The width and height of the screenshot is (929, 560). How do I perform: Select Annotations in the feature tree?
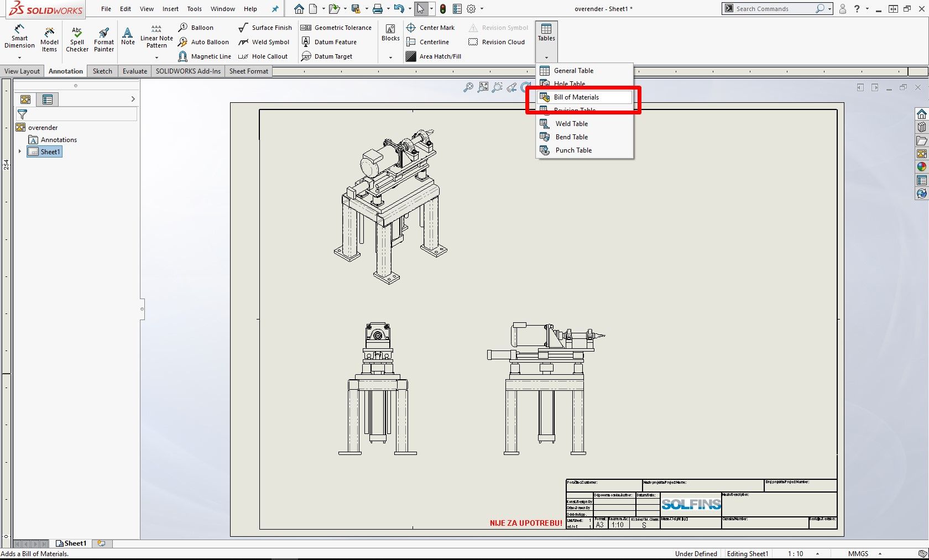coord(59,140)
